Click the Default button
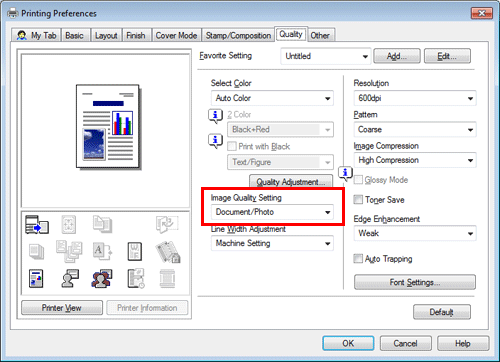Viewport: 500px width, 362px height. [x=442, y=312]
